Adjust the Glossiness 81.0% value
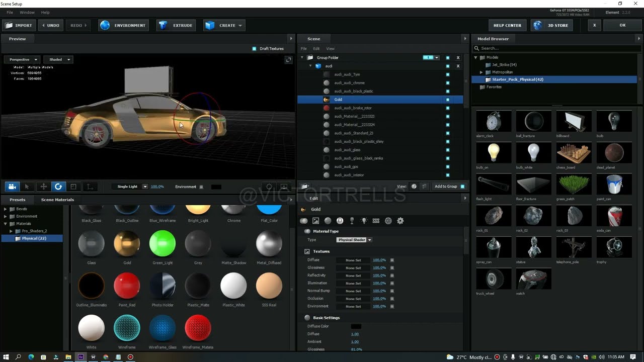This screenshot has height=362, width=644. [x=356, y=349]
